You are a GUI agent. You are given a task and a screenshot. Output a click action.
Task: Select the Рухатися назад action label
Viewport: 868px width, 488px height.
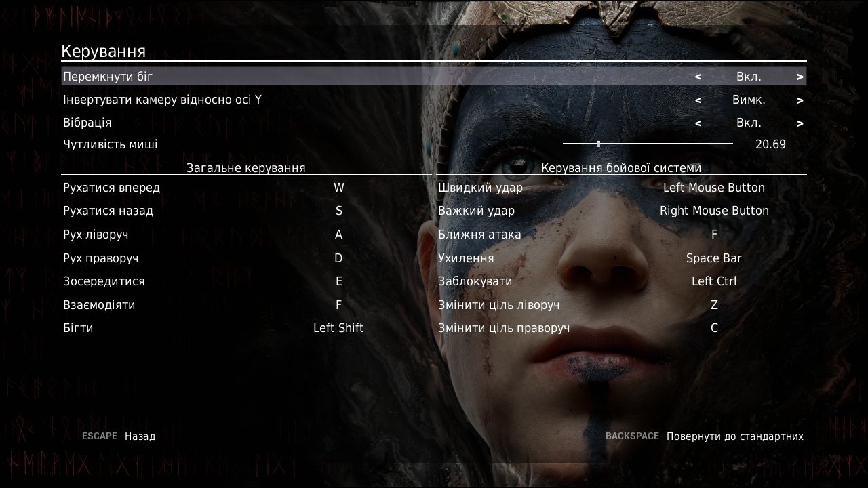click(108, 211)
